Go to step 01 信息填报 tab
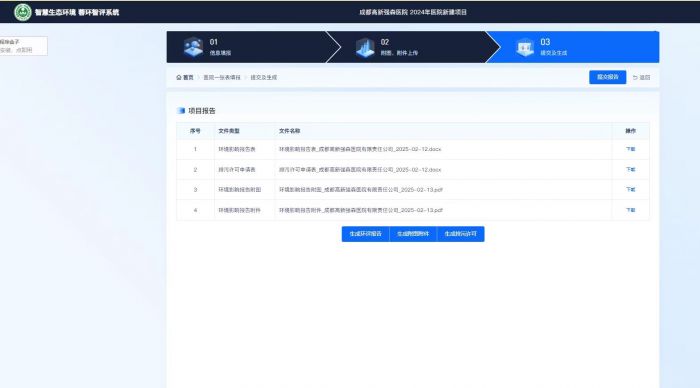The image size is (700, 388). pos(249,47)
